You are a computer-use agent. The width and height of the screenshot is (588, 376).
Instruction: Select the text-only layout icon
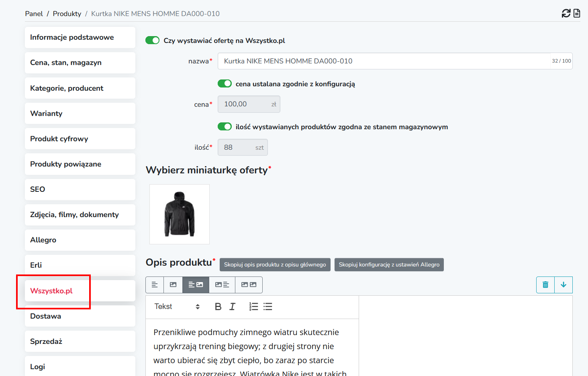(x=155, y=285)
